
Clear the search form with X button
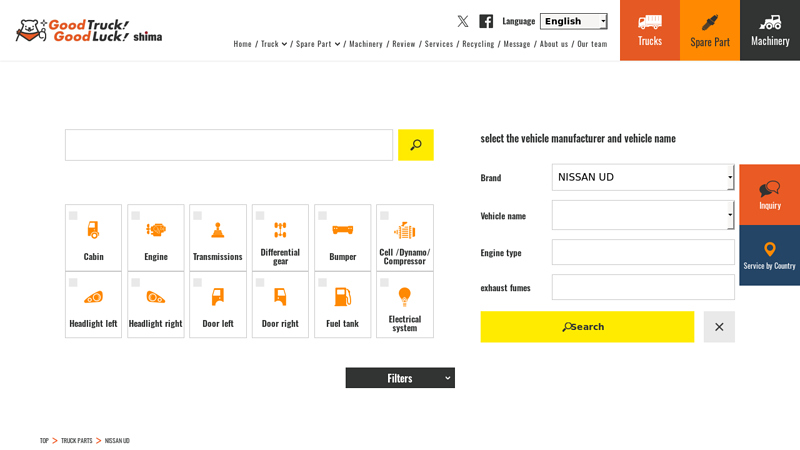point(719,327)
